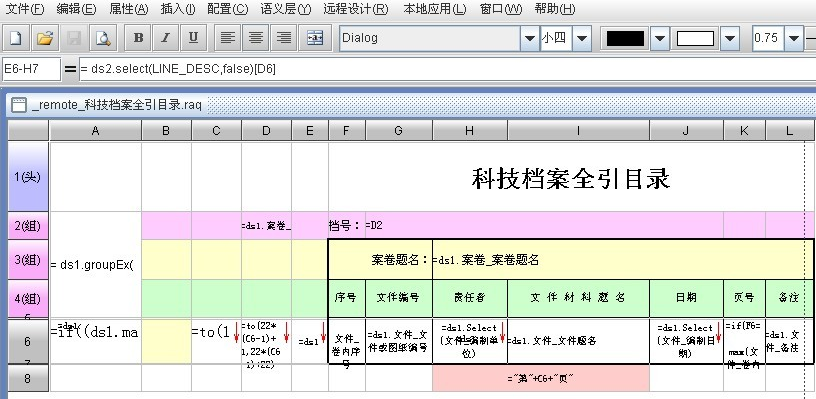
Task: Open the 语义层(Y) menu
Action: coord(285,9)
